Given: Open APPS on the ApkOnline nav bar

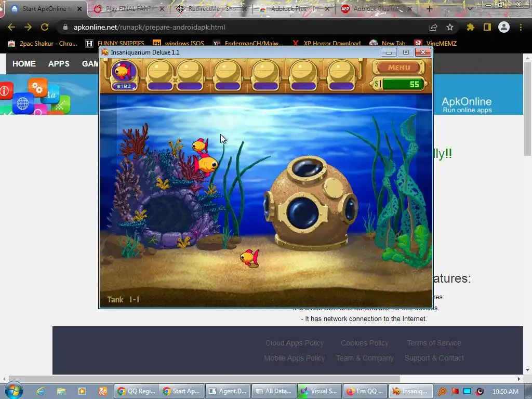Looking at the screenshot, I should tap(59, 64).
